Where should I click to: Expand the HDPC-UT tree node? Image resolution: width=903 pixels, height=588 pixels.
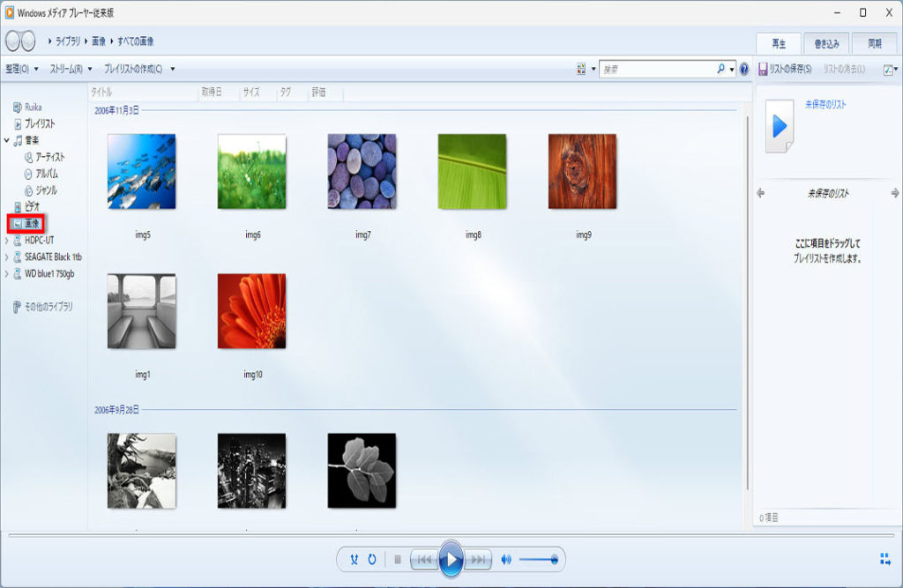click(x=8, y=241)
